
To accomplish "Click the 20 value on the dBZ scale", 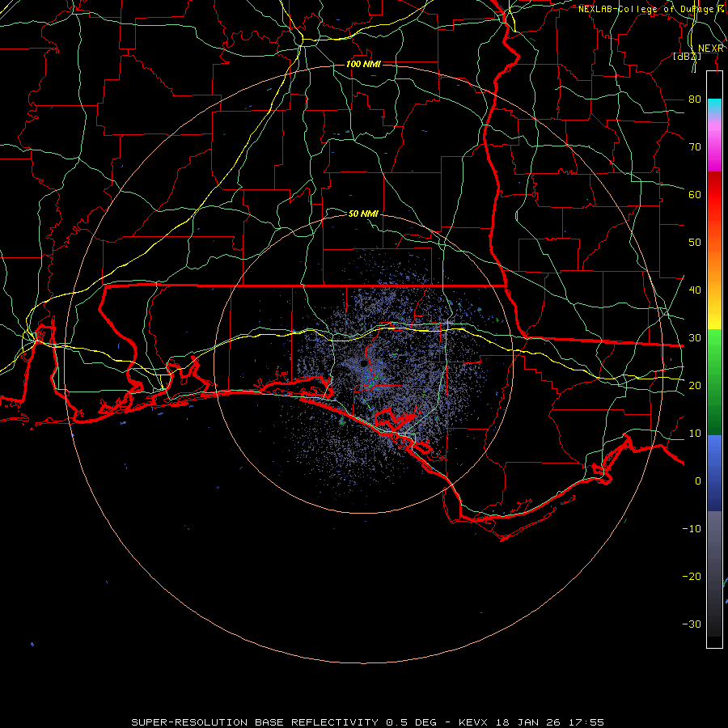I will (x=695, y=385).
